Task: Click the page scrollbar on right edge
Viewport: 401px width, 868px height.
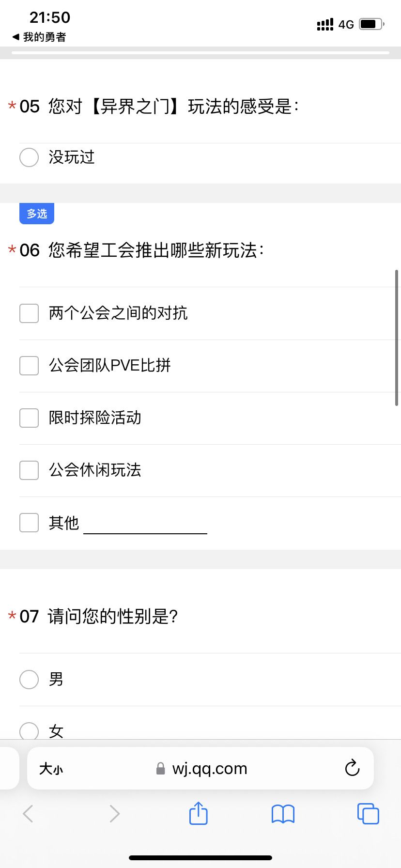Action: pyautogui.click(x=397, y=338)
